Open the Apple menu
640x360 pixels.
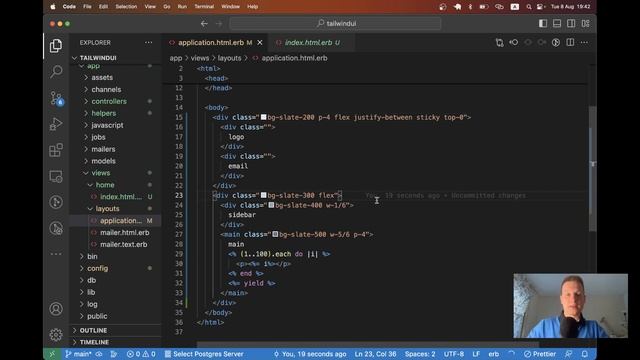point(53,7)
